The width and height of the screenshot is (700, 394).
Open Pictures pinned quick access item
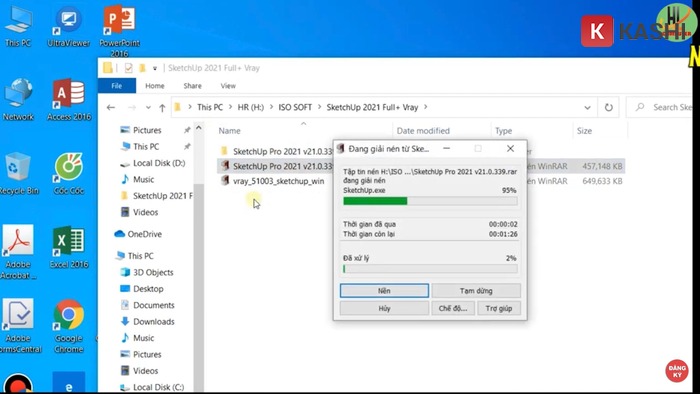147,130
